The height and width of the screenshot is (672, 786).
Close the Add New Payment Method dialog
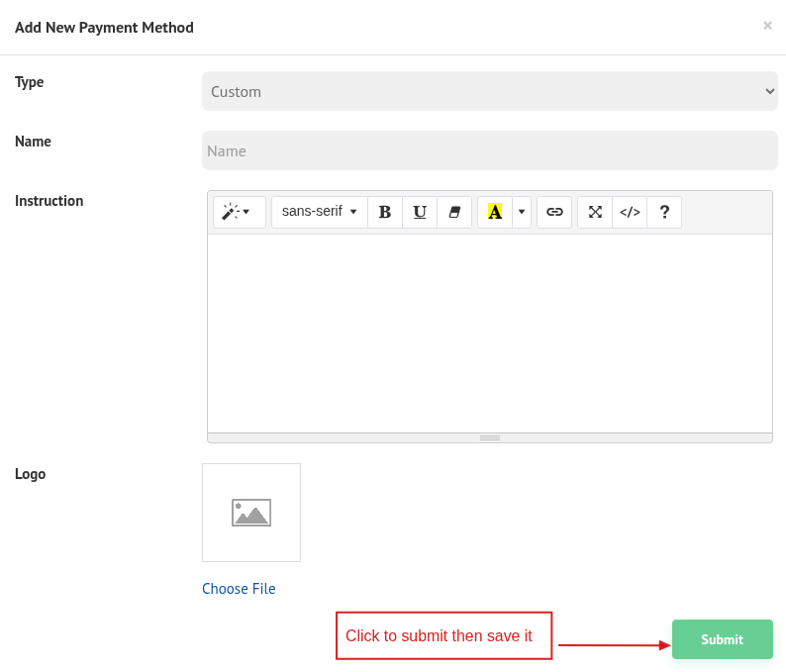tap(767, 26)
